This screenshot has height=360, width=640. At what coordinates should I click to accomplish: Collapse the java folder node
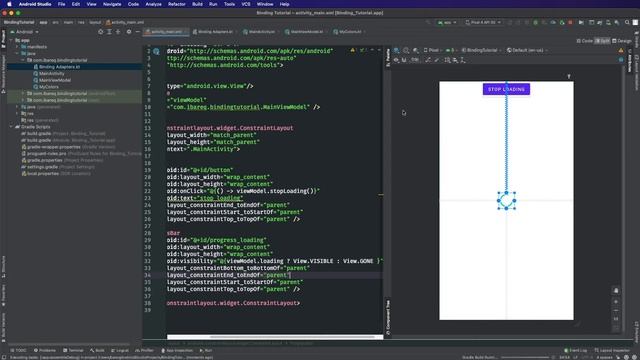click(x=17, y=53)
